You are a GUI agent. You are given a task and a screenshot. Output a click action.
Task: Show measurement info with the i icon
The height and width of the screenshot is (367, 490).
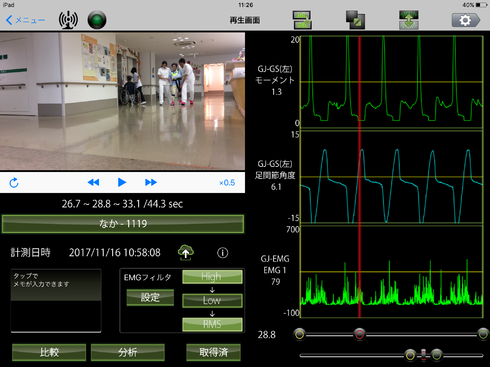pyautogui.click(x=223, y=253)
